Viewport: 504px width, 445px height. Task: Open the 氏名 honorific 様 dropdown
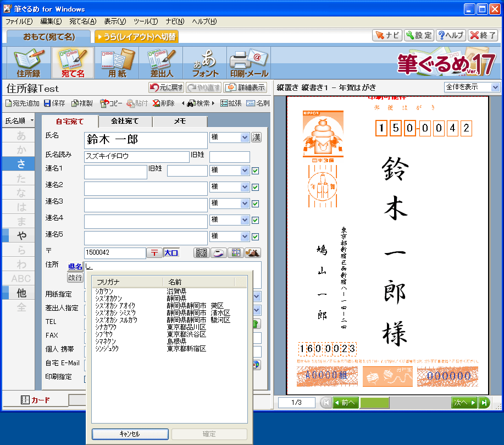point(245,138)
